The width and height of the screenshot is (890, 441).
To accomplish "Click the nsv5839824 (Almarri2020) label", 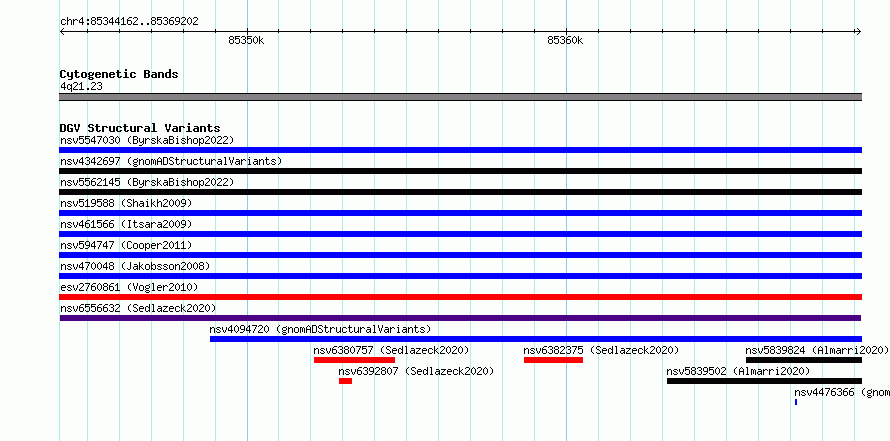I will (816, 350).
